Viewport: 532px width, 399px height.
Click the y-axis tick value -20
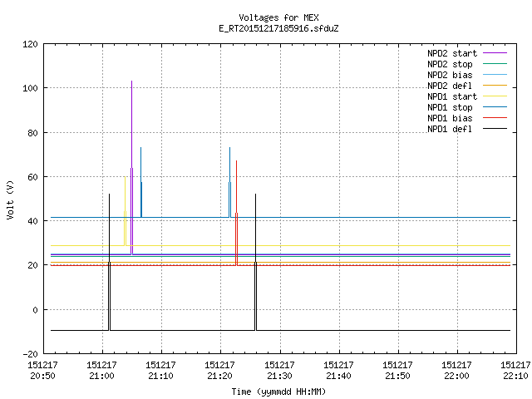[30, 354]
